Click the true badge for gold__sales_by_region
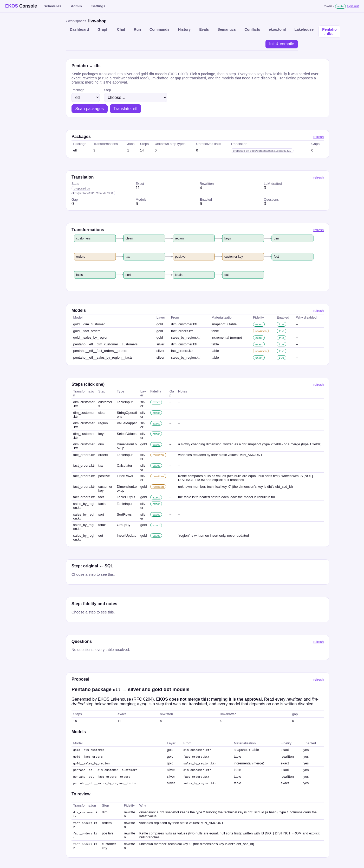The width and height of the screenshot is (364, 868). click(x=281, y=338)
